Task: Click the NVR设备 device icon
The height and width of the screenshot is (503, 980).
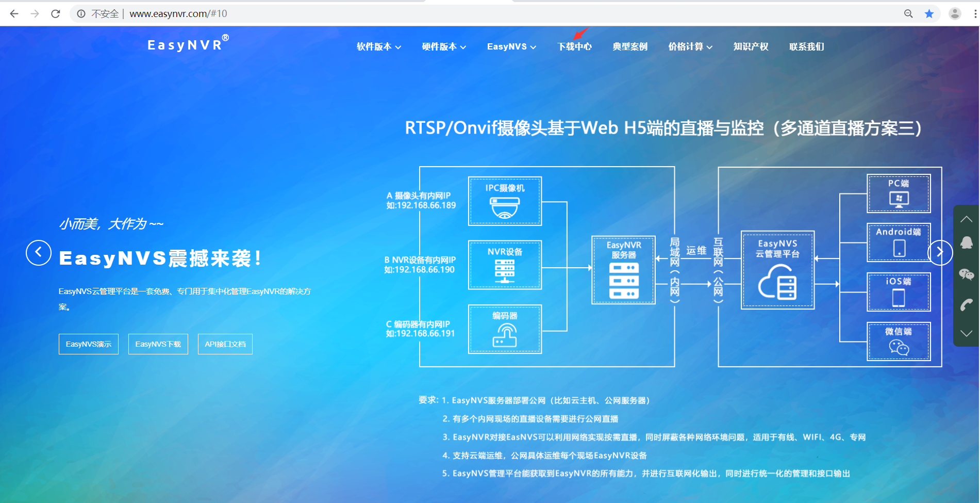Action: coord(505,271)
